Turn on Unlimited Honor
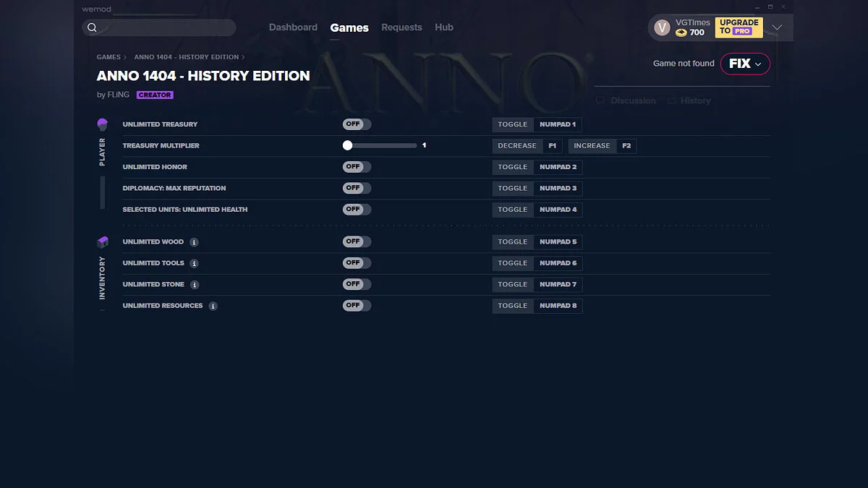 coord(356,166)
